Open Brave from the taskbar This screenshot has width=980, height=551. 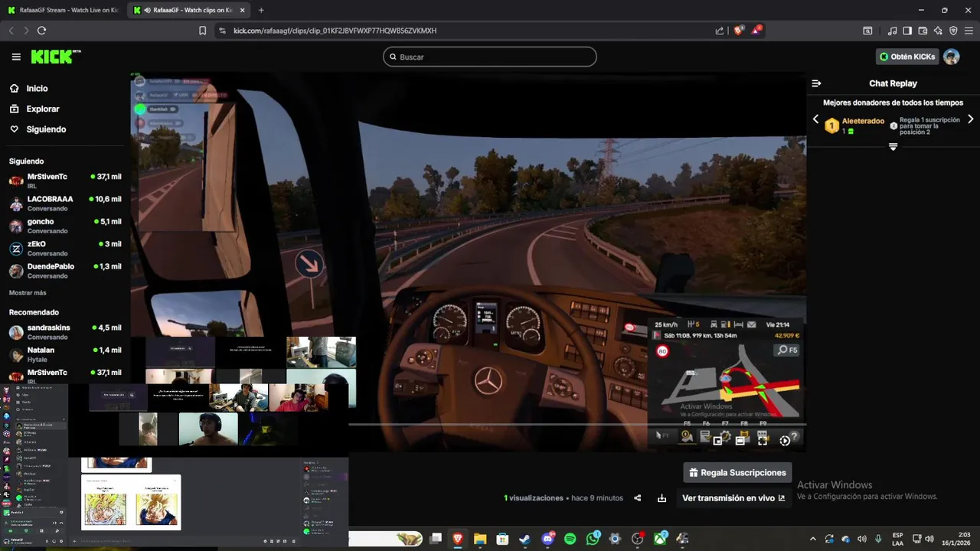(x=458, y=539)
